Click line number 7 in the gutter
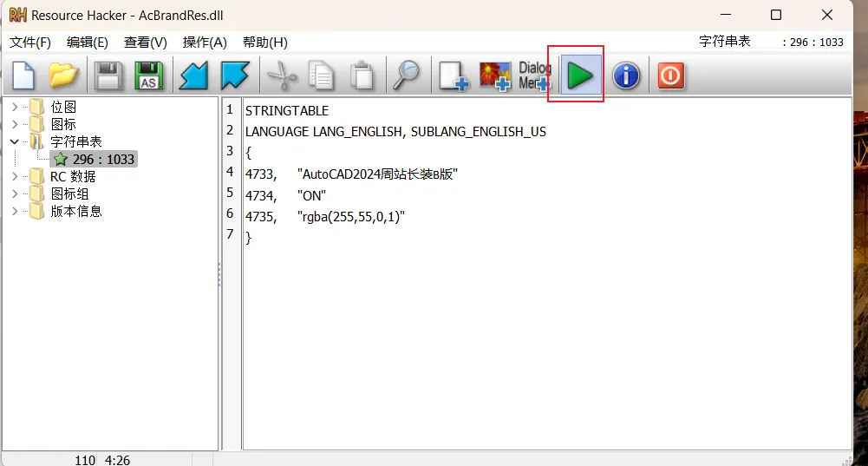 tap(230, 234)
